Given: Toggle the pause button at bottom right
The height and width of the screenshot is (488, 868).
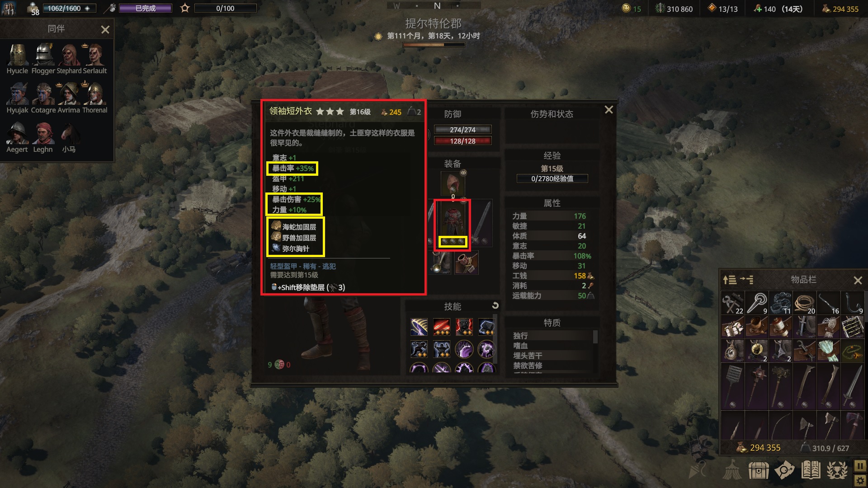Looking at the screenshot, I should coord(860,465).
